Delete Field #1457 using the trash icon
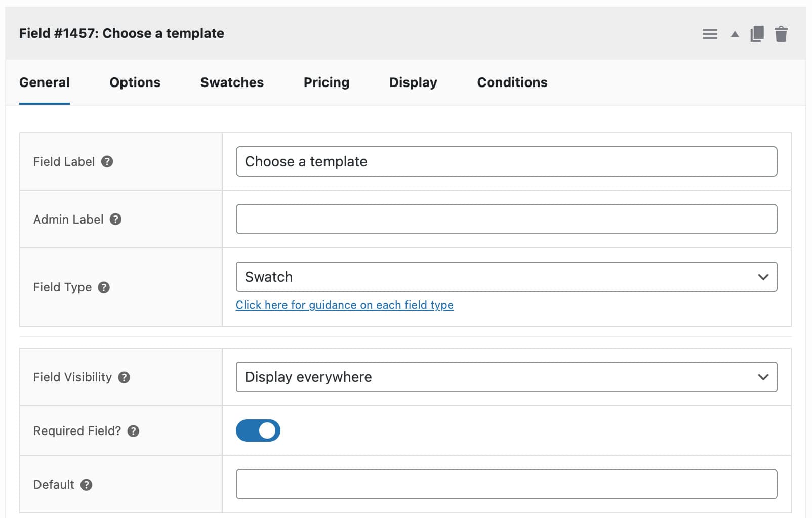This screenshot has height=518, width=812. (781, 33)
